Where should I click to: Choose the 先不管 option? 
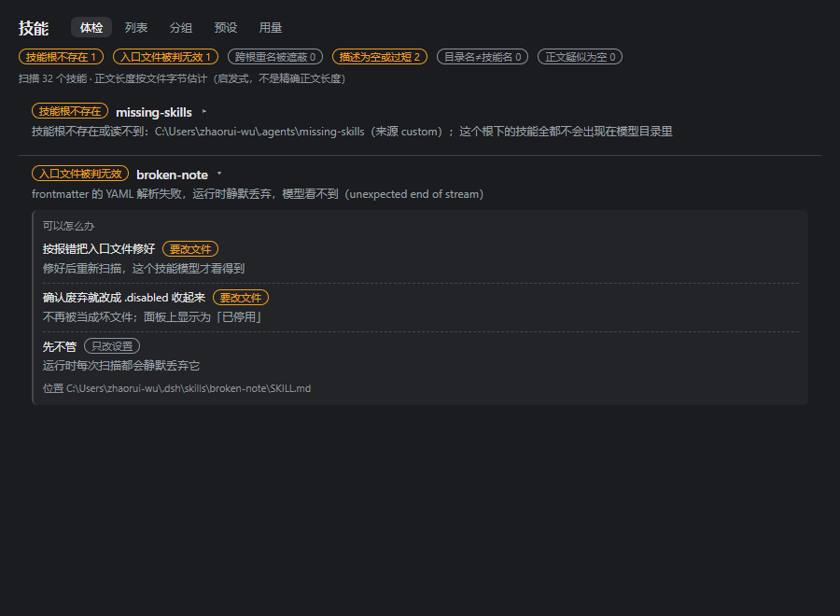[60, 346]
